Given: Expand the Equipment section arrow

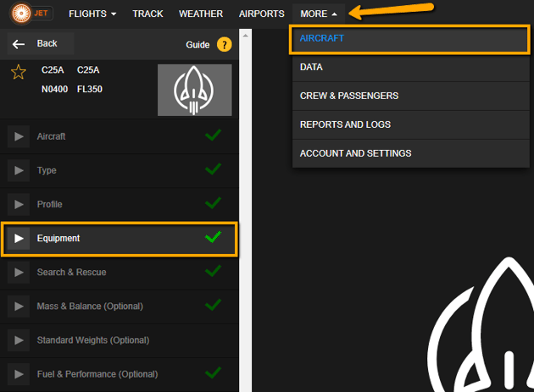Looking at the screenshot, I should (x=19, y=239).
